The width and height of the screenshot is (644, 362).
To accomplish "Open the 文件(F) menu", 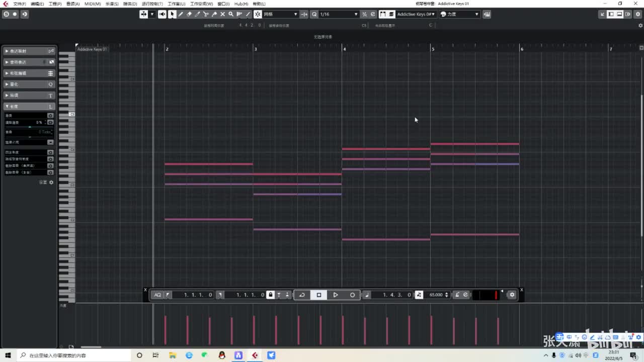I will click(20, 4).
